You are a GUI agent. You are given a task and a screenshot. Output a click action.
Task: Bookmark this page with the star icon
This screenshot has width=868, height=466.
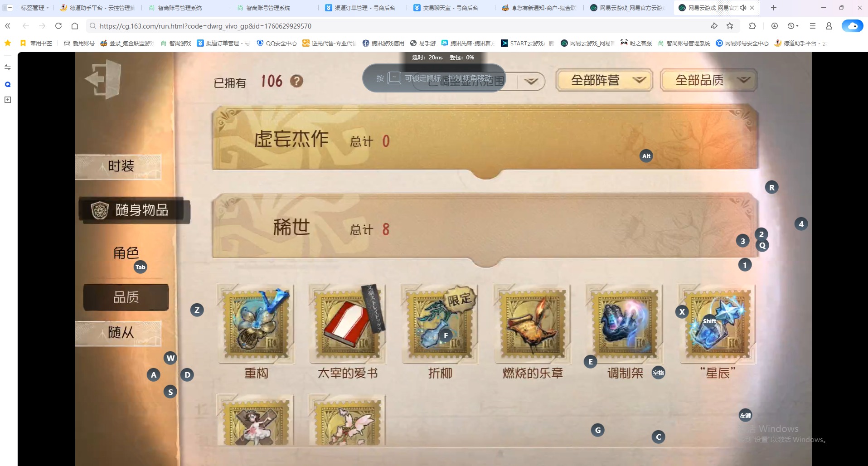click(730, 26)
